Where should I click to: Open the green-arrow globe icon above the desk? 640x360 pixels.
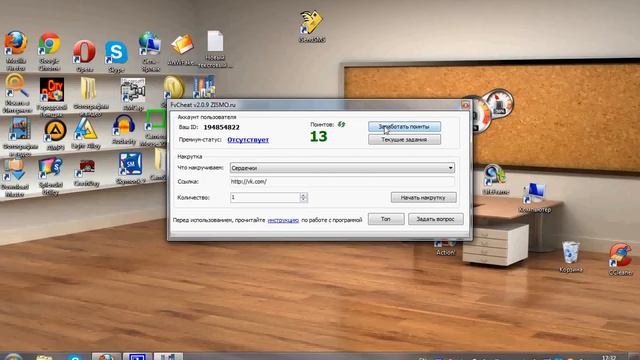(495, 176)
